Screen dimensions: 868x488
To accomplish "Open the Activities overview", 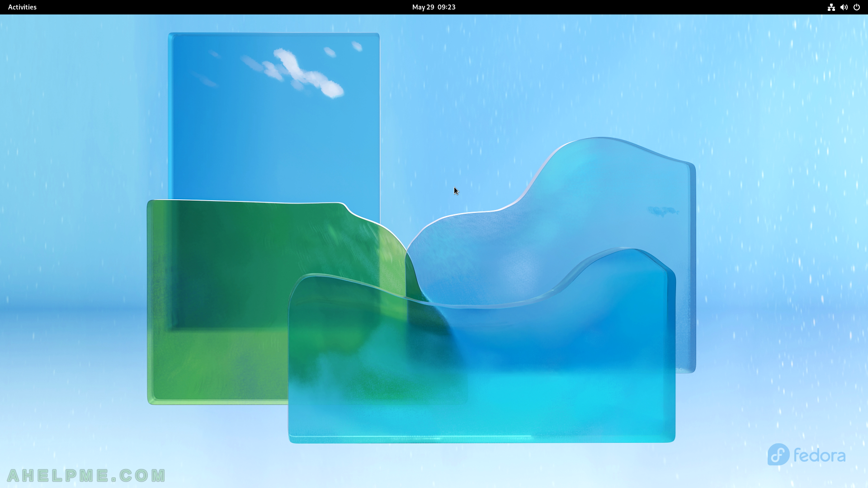I will pyautogui.click(x=22, y=7).
